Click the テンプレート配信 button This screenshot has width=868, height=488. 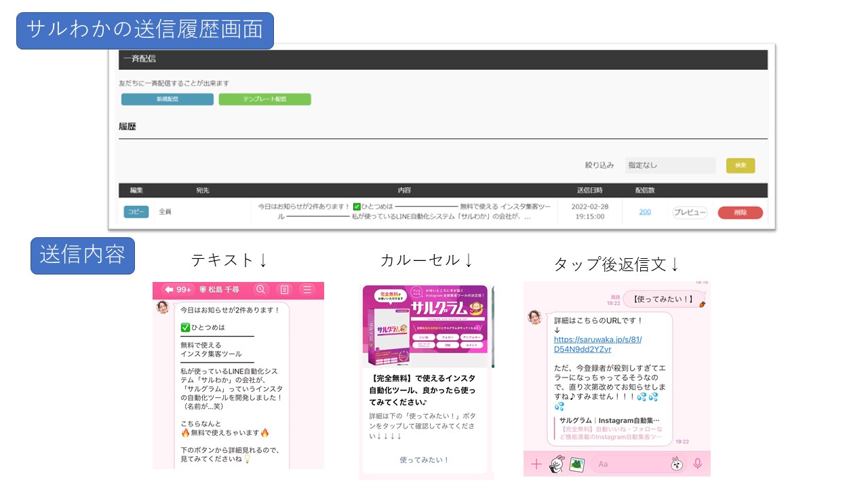click(264, 99)
